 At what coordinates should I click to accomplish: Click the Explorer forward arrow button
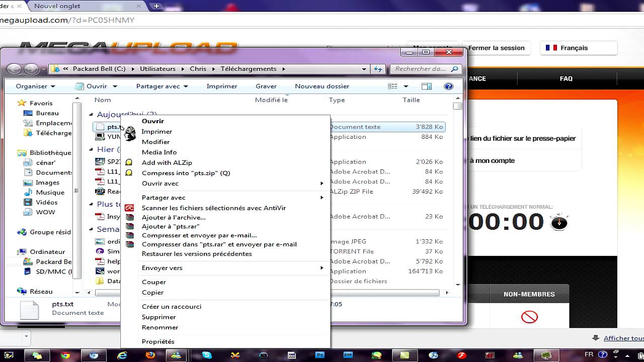(x=31, y=69)
